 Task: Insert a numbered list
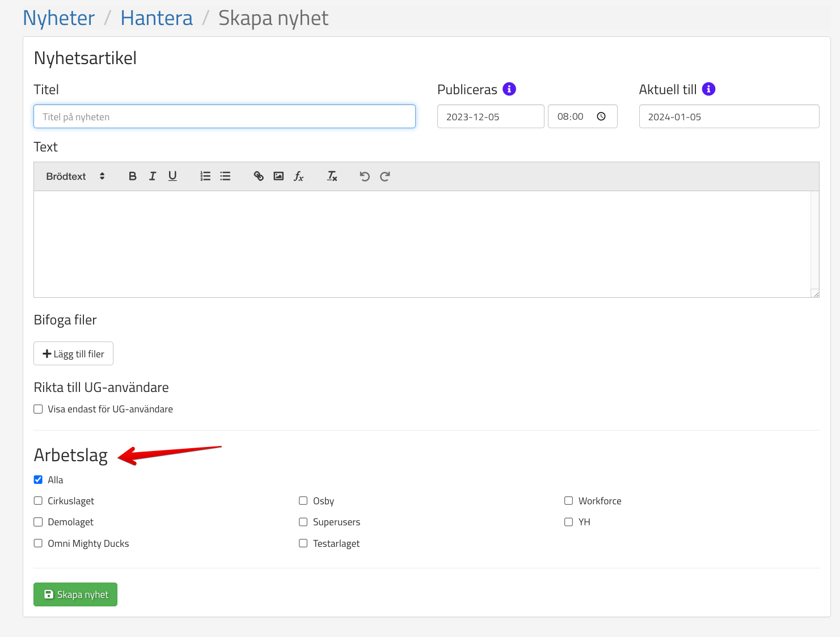[x=205, y=176]
